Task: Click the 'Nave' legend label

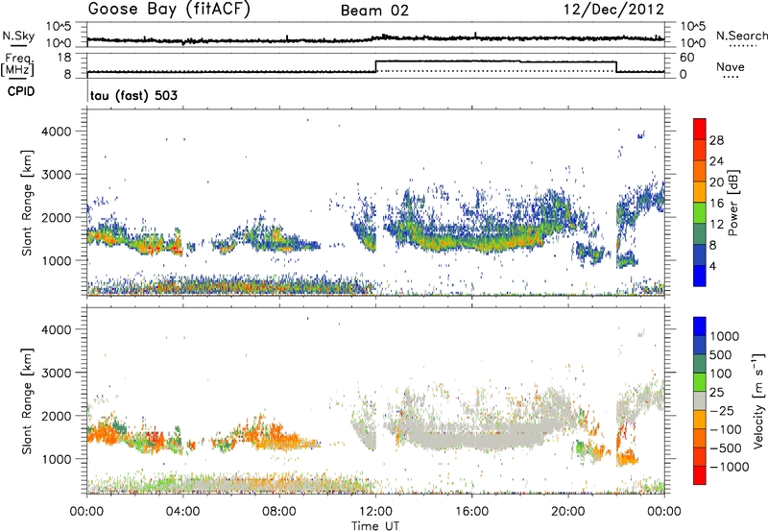Action: click(731, 66)
